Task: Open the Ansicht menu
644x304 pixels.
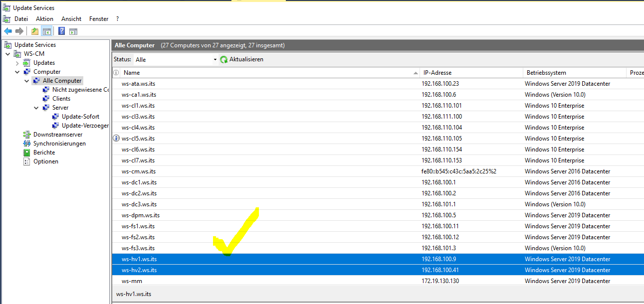Action: [x=71, y=19]
